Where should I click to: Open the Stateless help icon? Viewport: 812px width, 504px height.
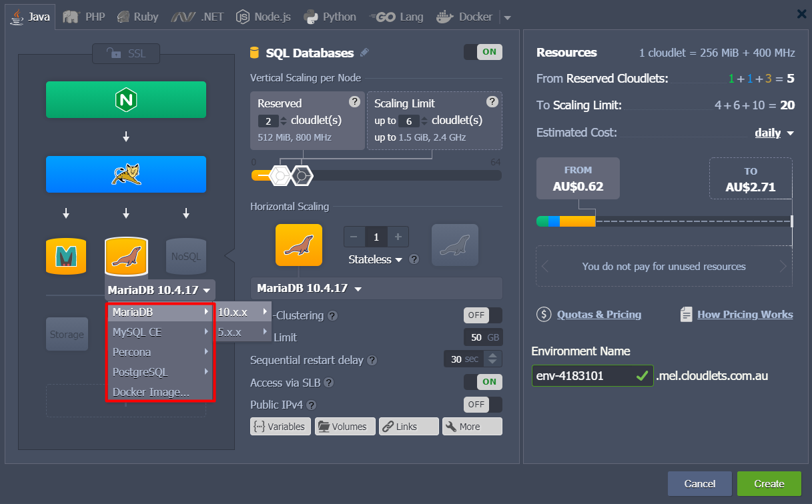(x=414, y=259)
